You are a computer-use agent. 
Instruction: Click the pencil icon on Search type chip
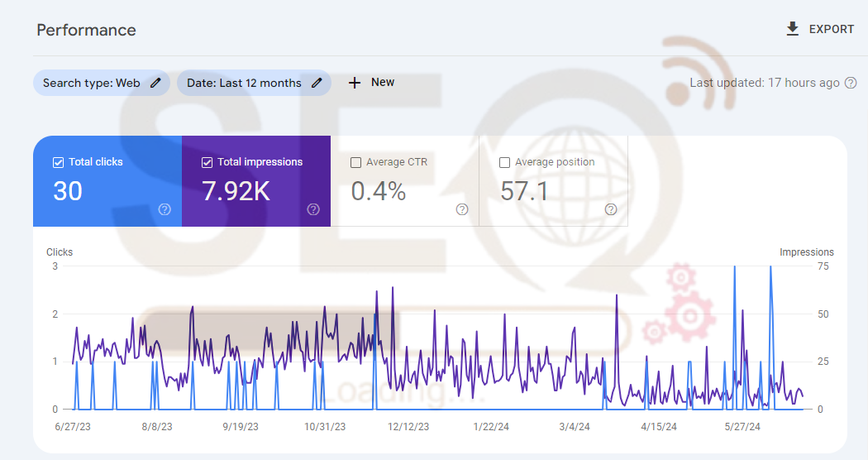(x=155, y=83)
